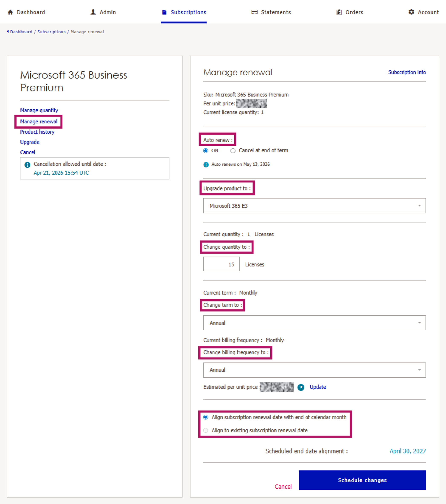446x504 pixels.
Task: Click the Update price link
Action: (318, 387)
